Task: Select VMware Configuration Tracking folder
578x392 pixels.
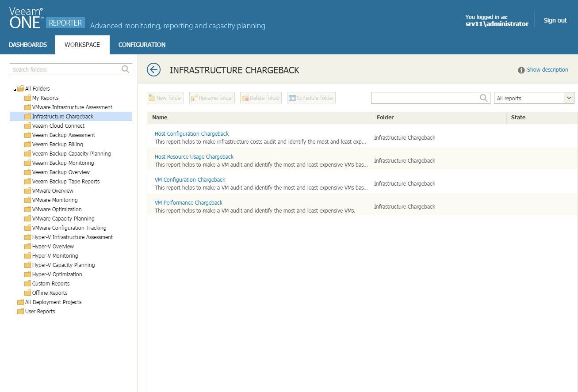Action: (69, 228)
